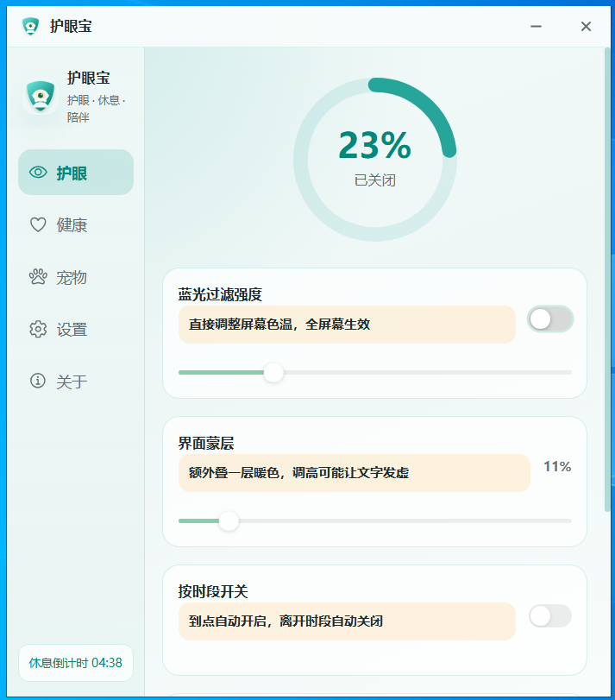Click the info icon beside 关于
The width and height of the screenshot is (615, 700).
click(x=38, y=381)
